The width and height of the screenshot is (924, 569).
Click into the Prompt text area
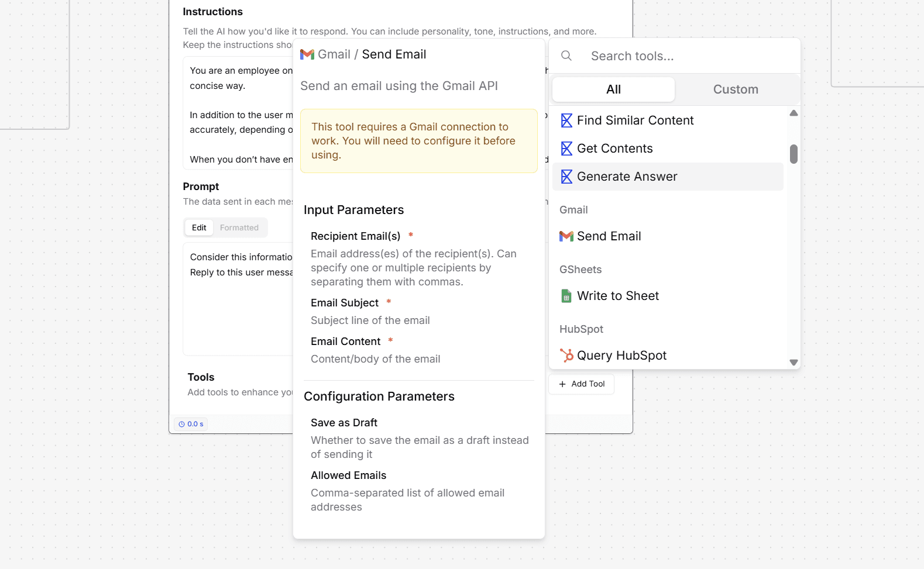coord(238,299)
